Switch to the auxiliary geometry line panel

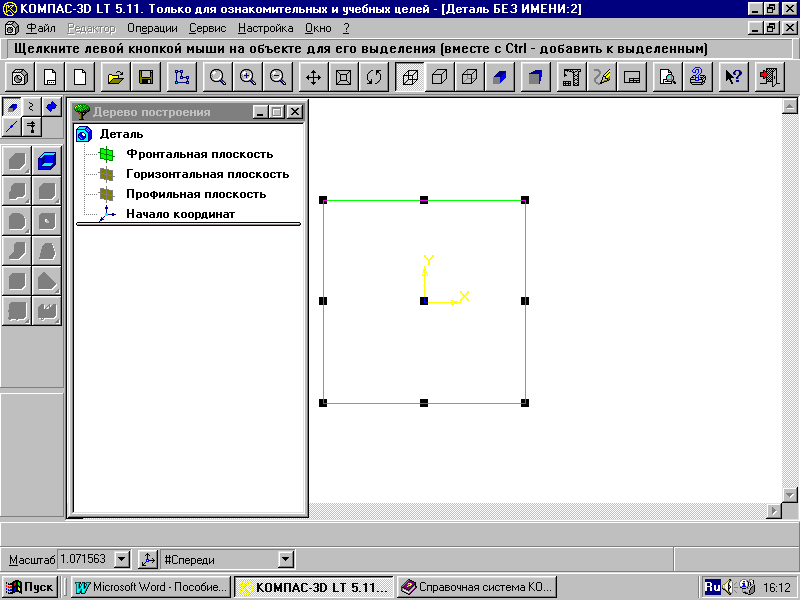[12, 127]
